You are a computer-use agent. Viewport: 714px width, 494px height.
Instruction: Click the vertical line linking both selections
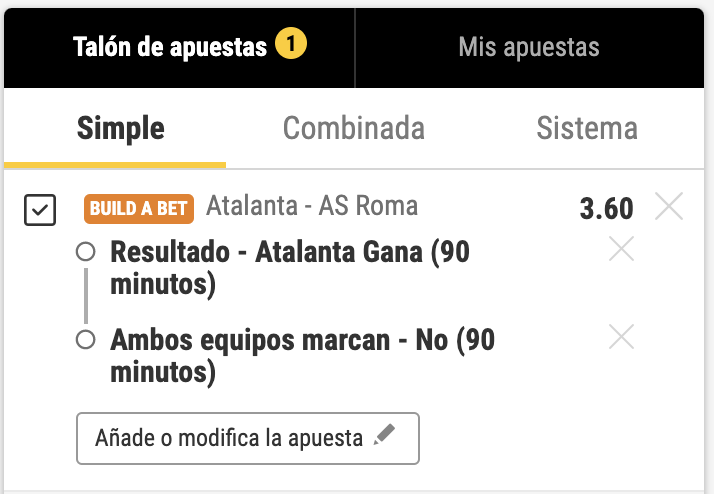click(86, 297)
